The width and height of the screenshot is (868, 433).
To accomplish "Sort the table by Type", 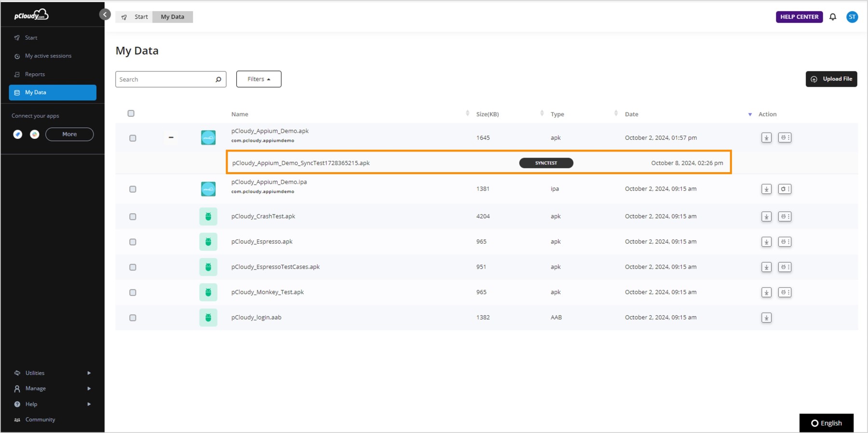I will (x=616, y=114).
